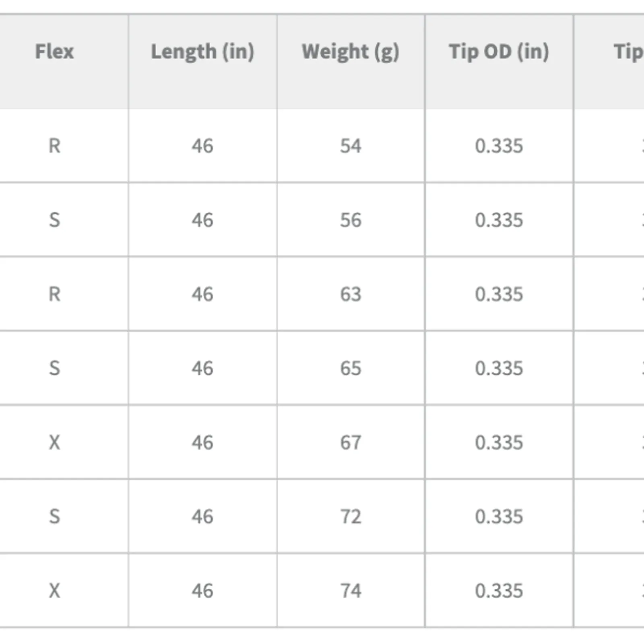This screenshot has height=644, width=644.
Task: Select the weight cell showing 54
Action: tap(351, 146)
